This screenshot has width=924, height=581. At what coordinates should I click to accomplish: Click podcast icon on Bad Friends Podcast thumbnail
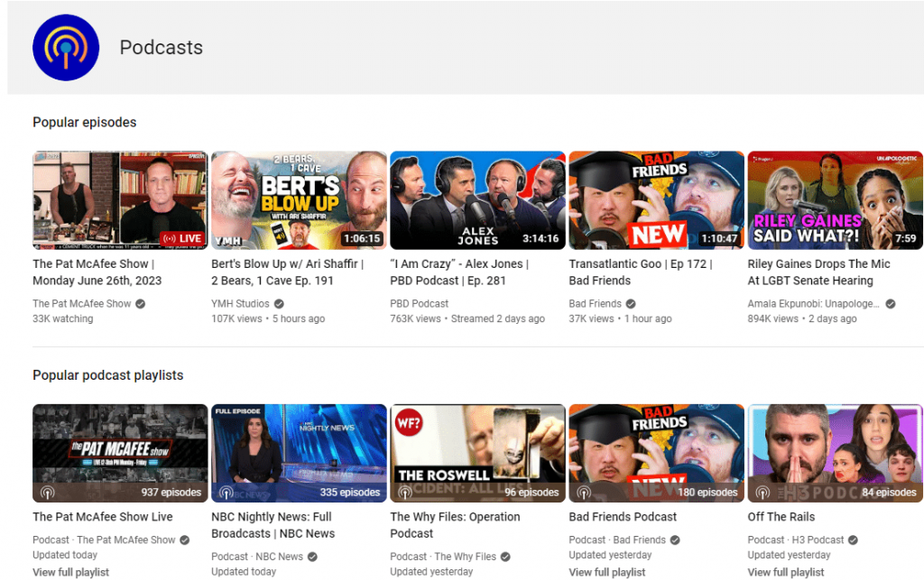point(584,492)
